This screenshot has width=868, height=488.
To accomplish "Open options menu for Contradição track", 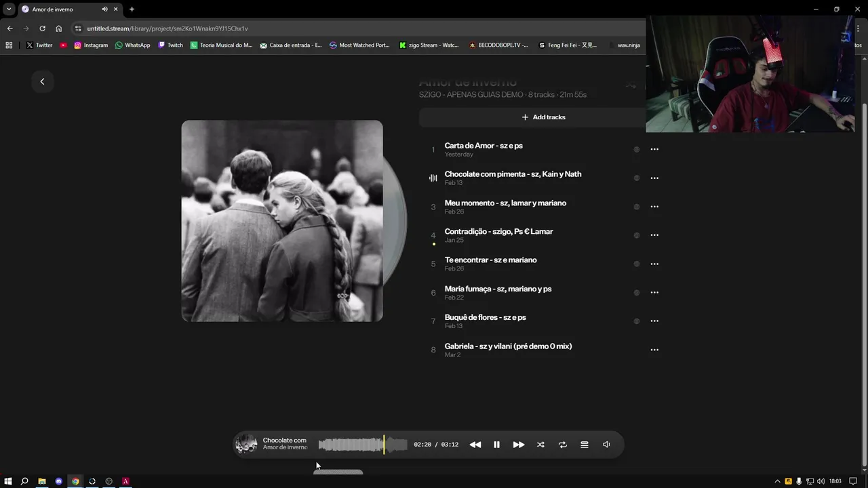I will coord(654,235).
